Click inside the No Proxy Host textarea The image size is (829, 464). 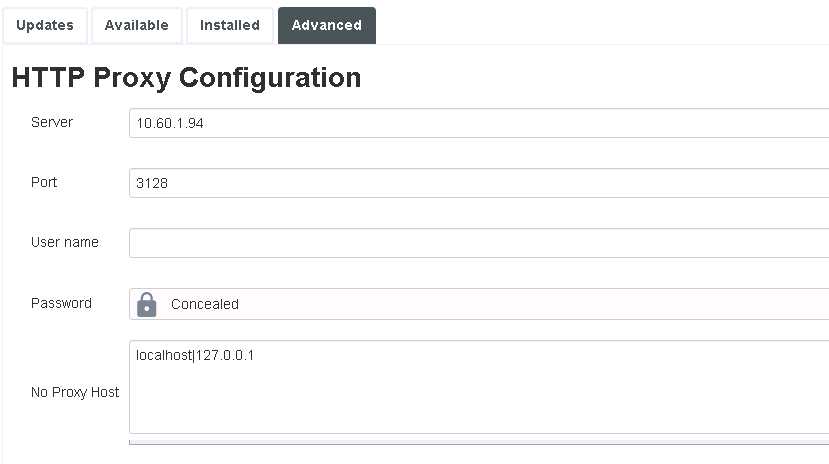pyautogui.click(x=480, y=395)
